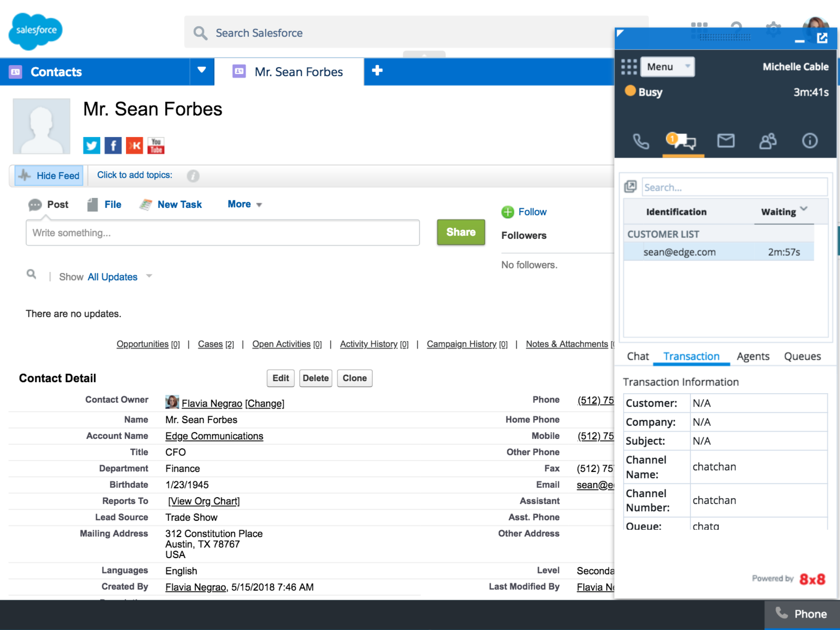Click the Delete contact button

coord(316,378)
